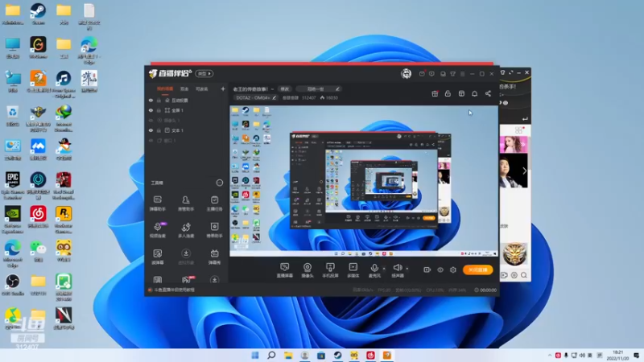Image resolution: width=644 pixels, height=362 pixels.
Task: Expand the mode pill next to logo
Action: tap(204, 73)
